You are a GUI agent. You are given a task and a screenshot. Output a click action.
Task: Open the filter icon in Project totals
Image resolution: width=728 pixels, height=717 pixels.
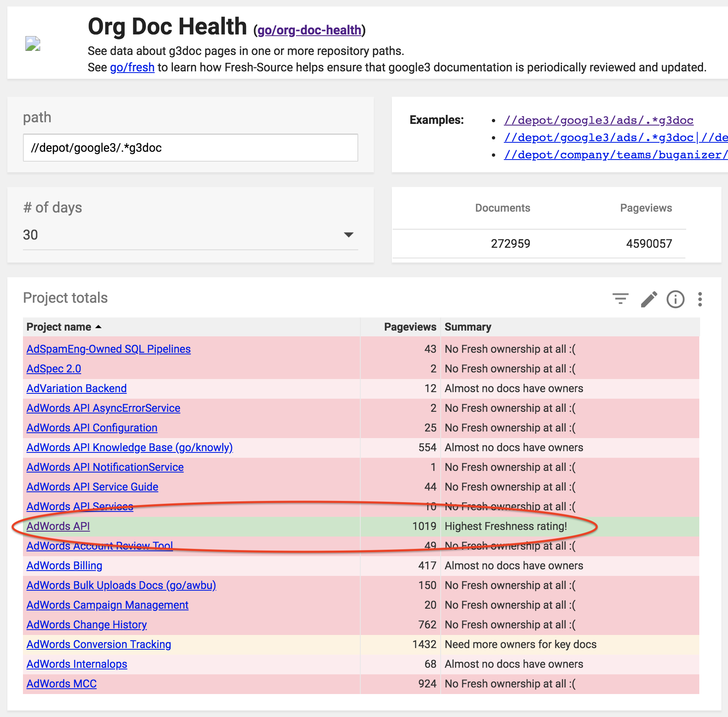(620, 299)
